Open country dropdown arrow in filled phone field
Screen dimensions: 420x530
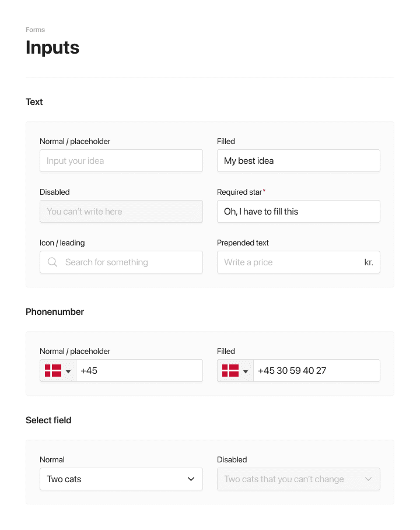tap(246, 371)
